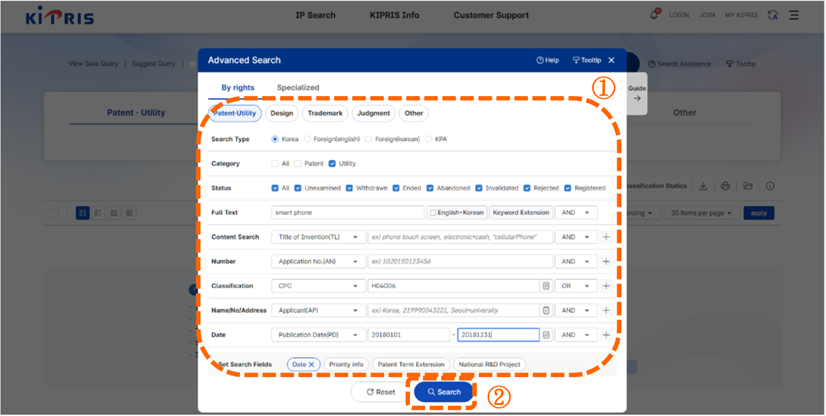Expand the Title of Invention(TL) dropdown
The height and width of the screenshot is (416, 826).
click(316, 237)
